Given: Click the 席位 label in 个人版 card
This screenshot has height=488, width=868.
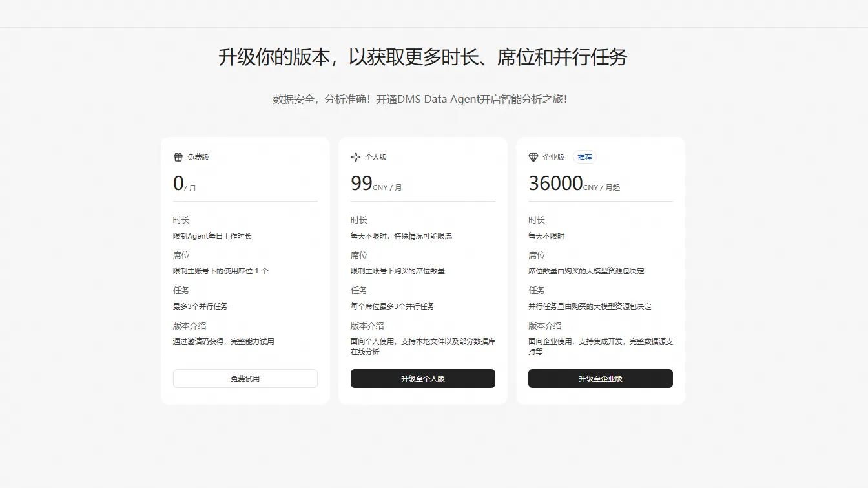Looking at the screenshot, I should [359, 255].
